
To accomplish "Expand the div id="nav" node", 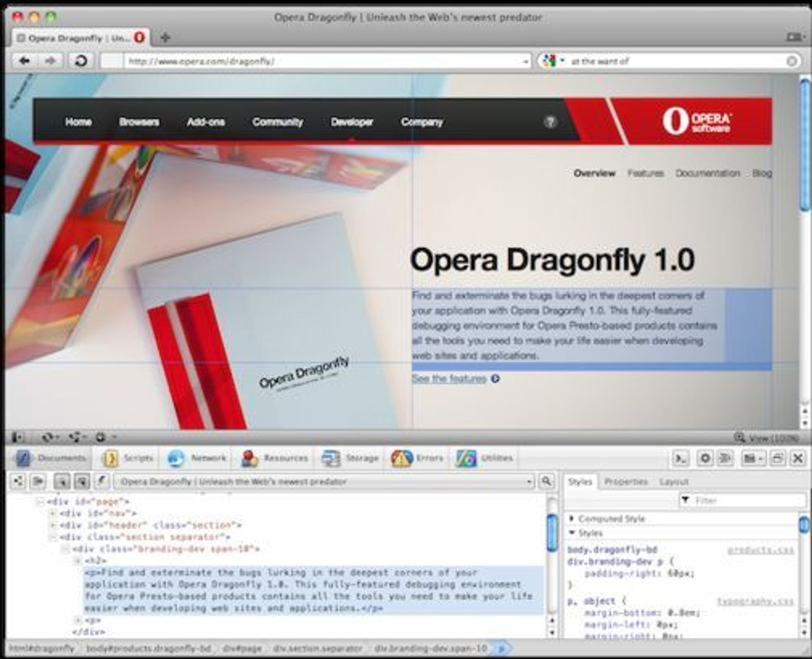I will click(52, 514).
